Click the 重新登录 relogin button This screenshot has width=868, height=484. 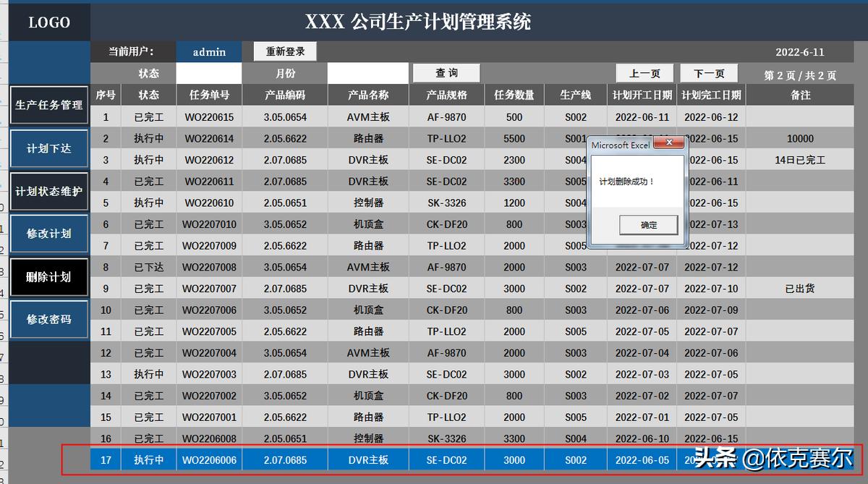click(x=283, y=51)
